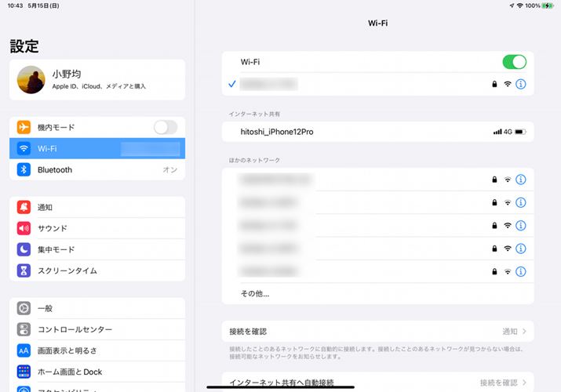Tap the airplane mode icon
Viewport: 561px width, 392px height.
click(x=24, y=127)
